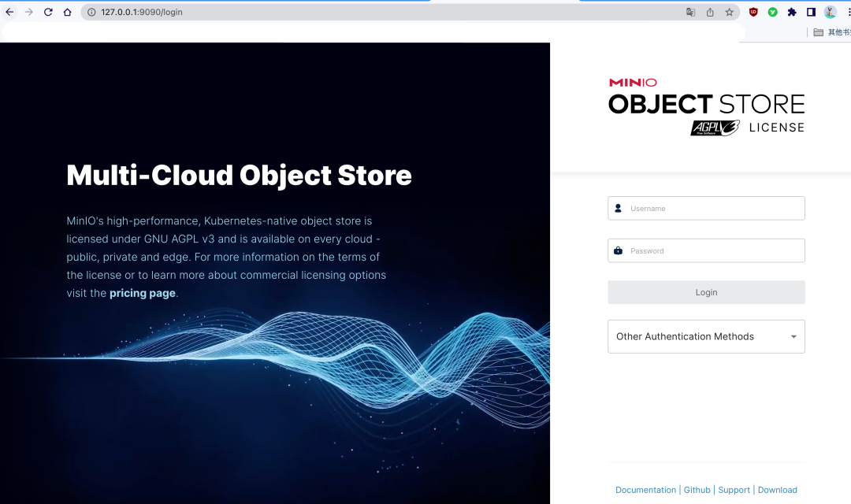Open the user profile avatar
This screenshot has width=851, height=504.
click(831, 12)
